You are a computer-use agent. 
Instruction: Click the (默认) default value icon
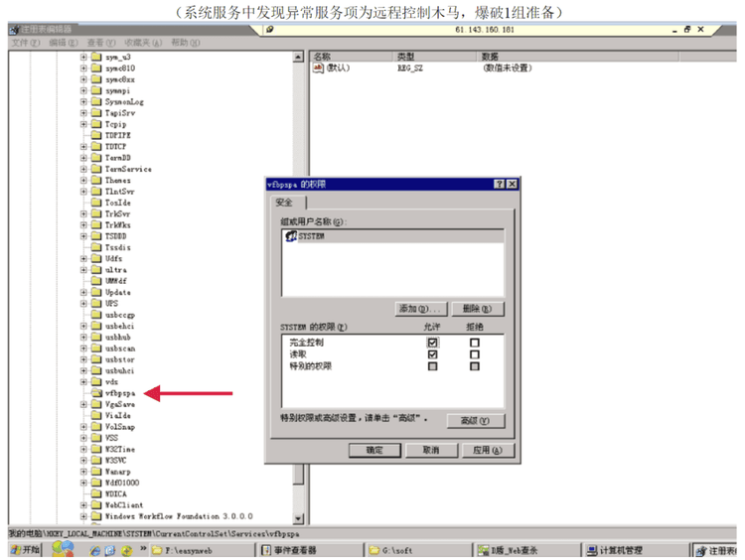point(320,69)
